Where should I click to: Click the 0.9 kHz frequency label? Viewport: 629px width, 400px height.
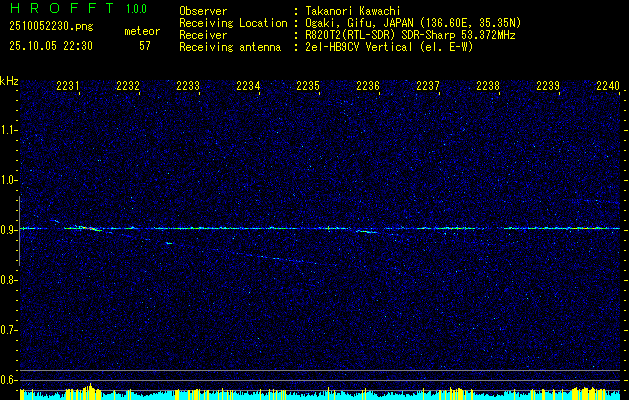point(8,230)
